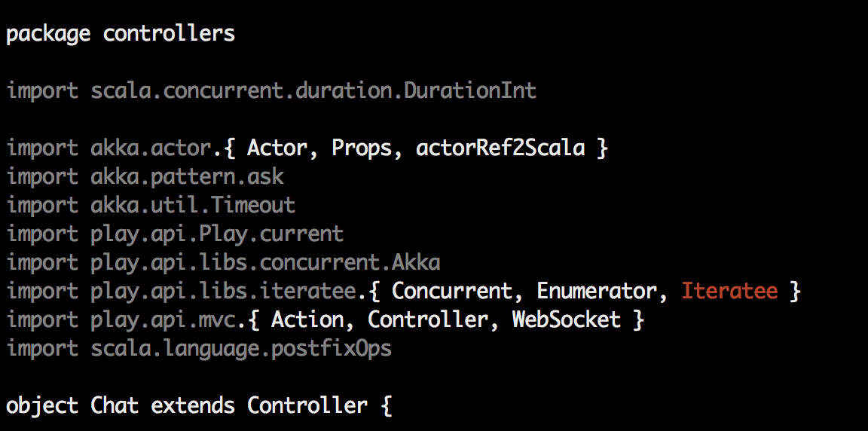Click the red highlighted 'Iteratee' identifier
Screen dimensions: 868x431
(729, 291)
